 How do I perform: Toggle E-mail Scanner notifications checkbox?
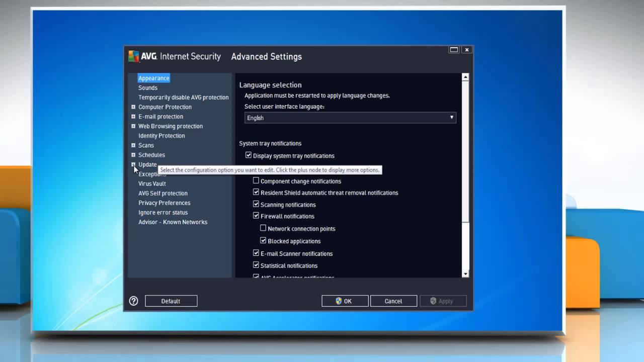coord(256,253)
